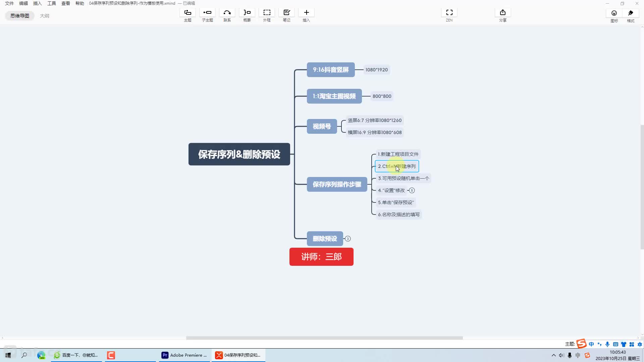The image size is (644, 362).
Task: Open Sogou soft keyboard icon
Action: tap(615, 344)
